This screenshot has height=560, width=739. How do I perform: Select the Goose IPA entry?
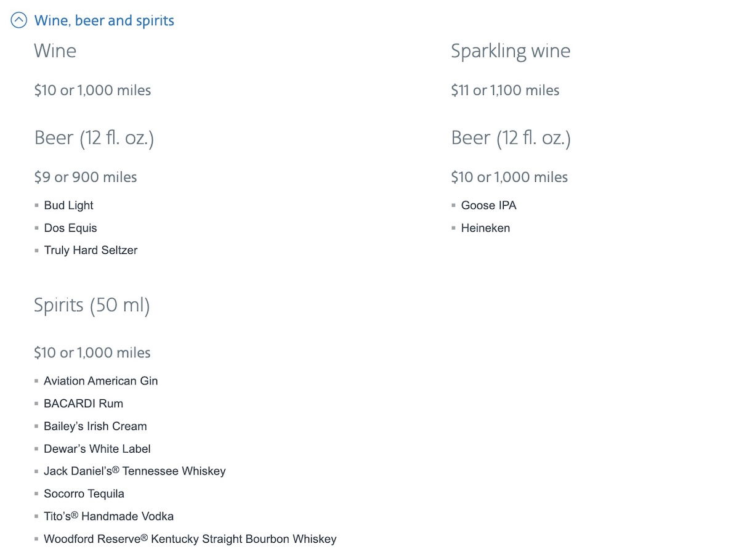(489, 205)
